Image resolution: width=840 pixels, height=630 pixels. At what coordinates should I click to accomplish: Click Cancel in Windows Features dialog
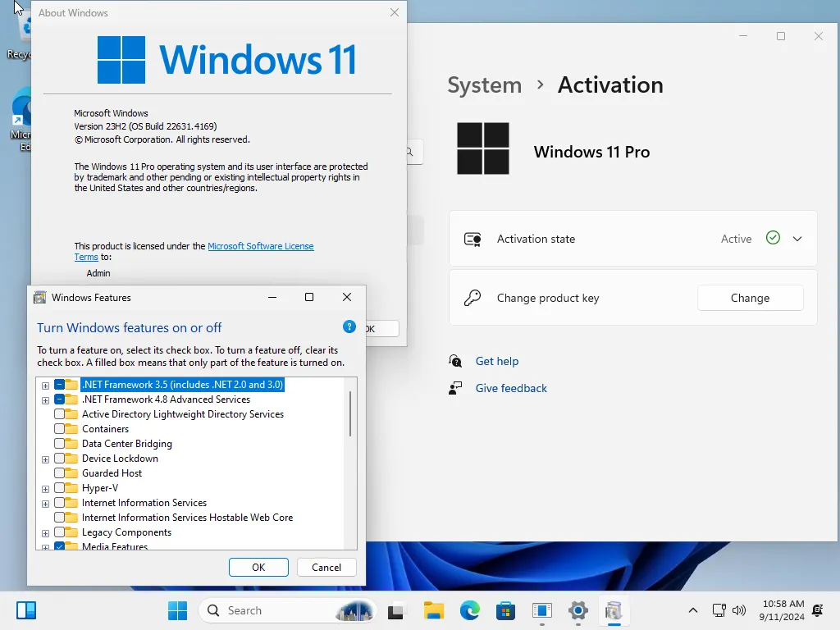point(326,568)
